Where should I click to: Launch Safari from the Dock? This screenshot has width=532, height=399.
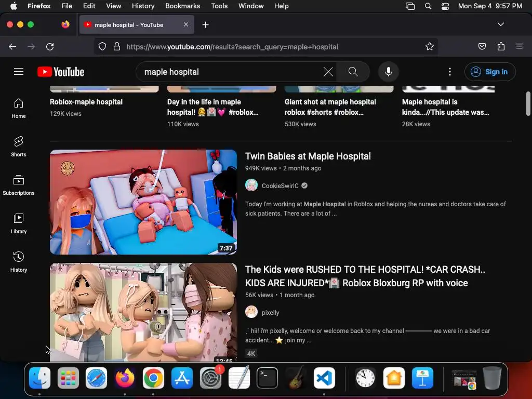coord(96,378)
